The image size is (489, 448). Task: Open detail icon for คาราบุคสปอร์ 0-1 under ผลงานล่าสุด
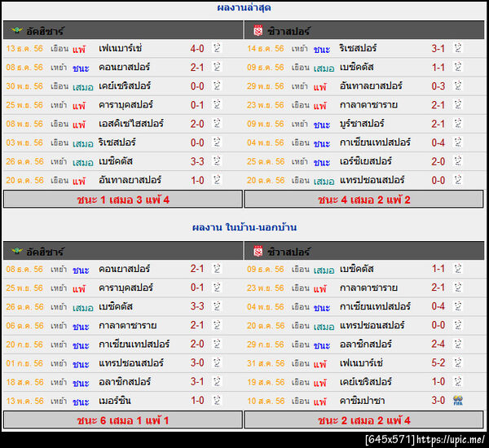click(x=217, y=105)
